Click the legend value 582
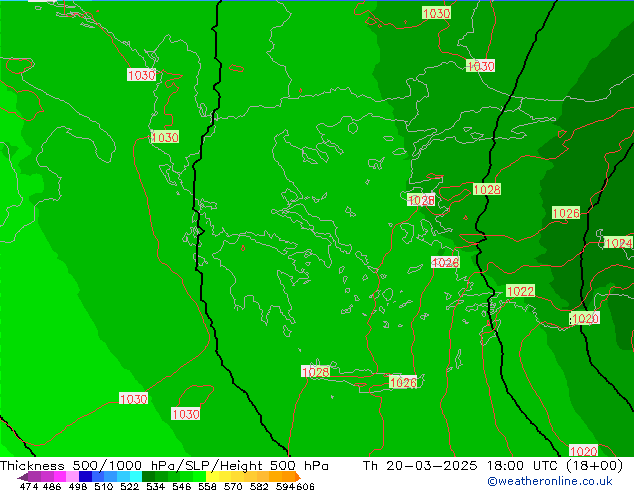This screenshot has height=490, width=634. point(259,486)
